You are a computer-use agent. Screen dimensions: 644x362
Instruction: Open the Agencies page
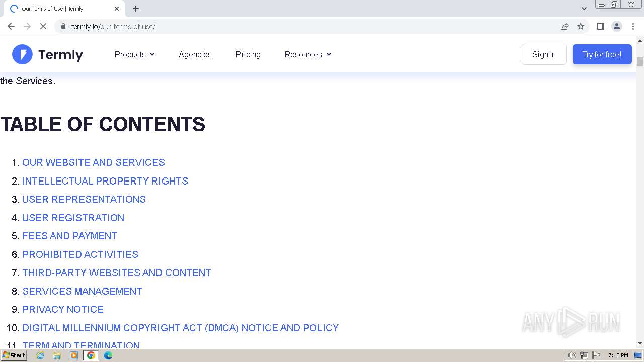tap(195, 54)
